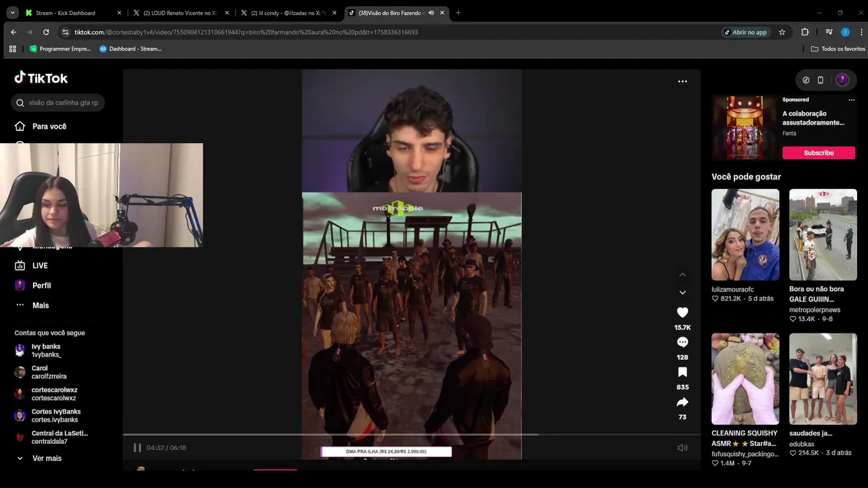
Task: Switch to the lil condy X tab
Action: [288, 13]
